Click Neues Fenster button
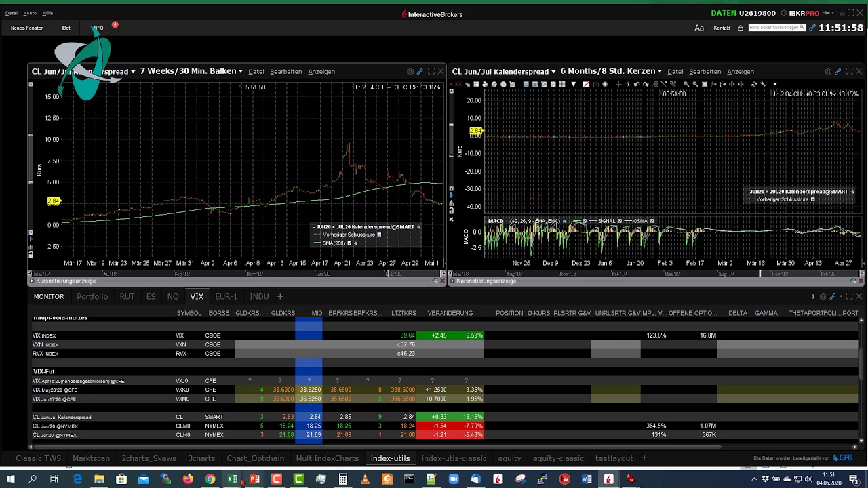 click(27, 28)
